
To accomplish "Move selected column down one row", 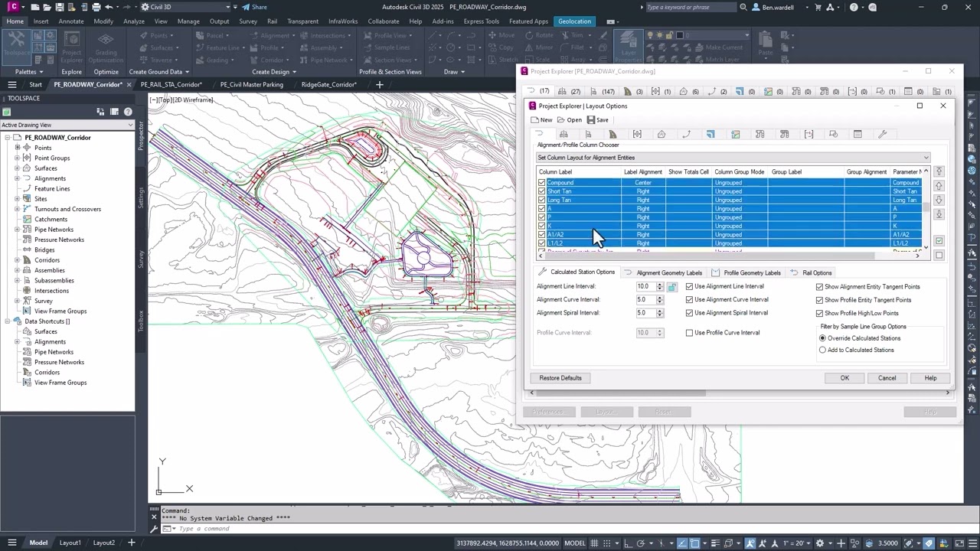I will (x=939, y=200).
